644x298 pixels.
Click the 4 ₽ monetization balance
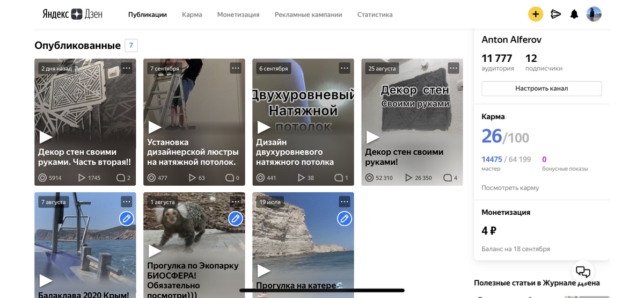click(489, 231)
